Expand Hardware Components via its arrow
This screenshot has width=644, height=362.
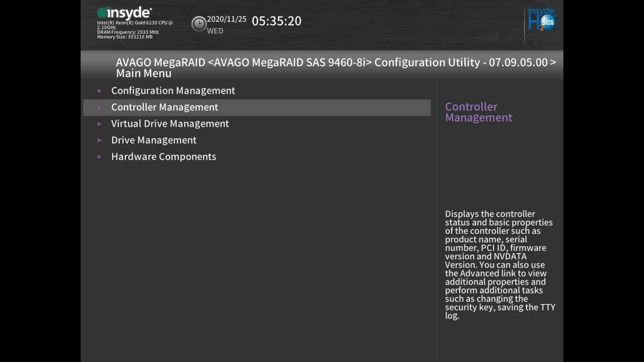pyautogui.click(x=99, y=156)
